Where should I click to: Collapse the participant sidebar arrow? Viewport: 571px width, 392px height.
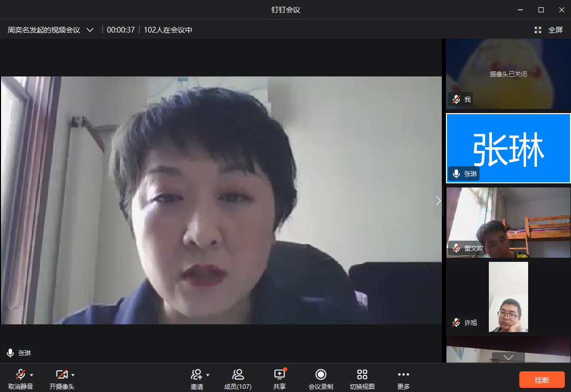tap(438, 200)
